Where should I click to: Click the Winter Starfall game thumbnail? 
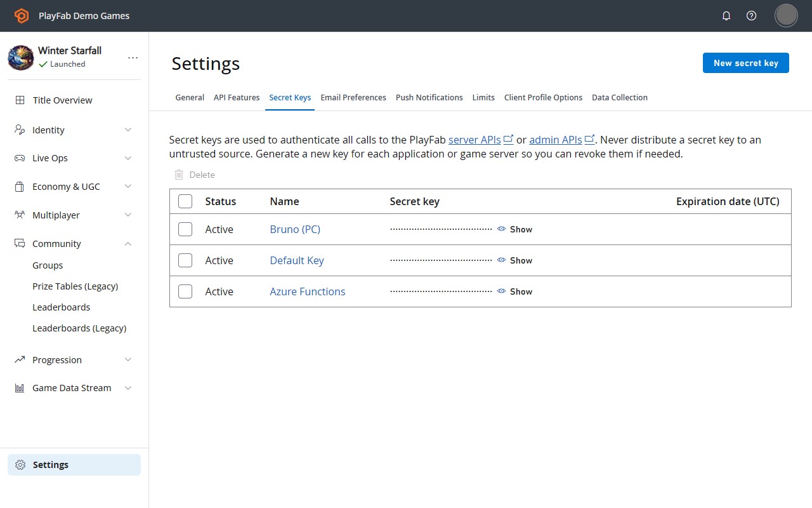coord(21,57)
